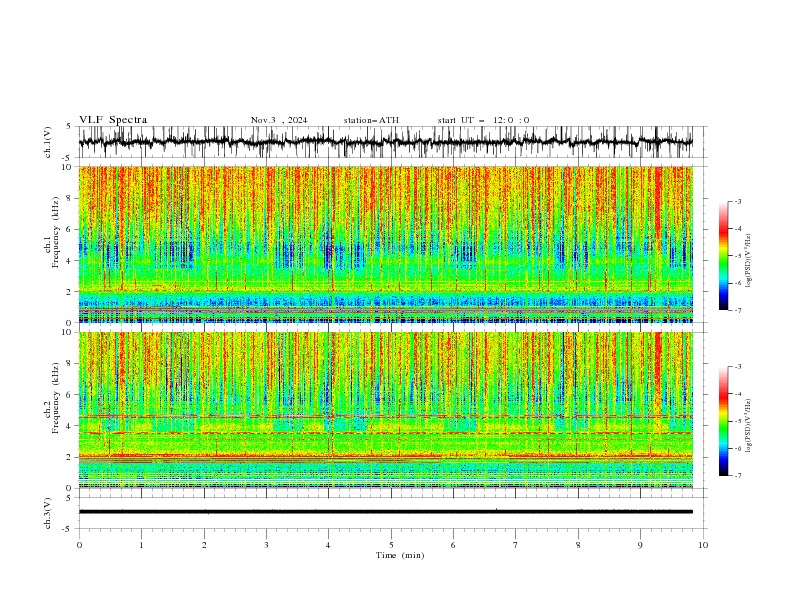Click the "8" tick on the Time axis

[x=578, y=545]
